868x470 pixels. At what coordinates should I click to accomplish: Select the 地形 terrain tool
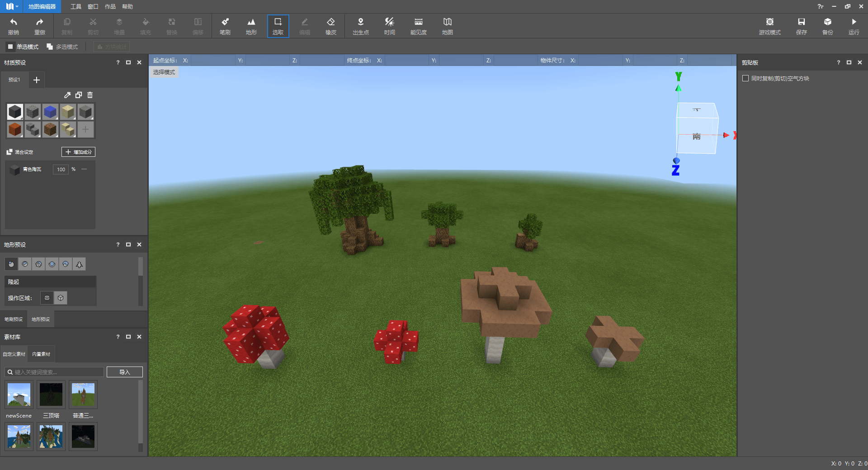[x=251, y=26]
